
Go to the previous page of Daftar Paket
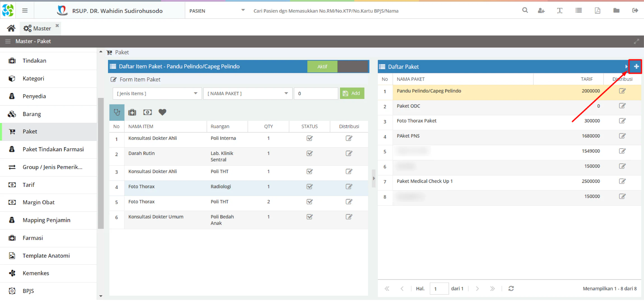pyautogui.click(x=402, y=288)
